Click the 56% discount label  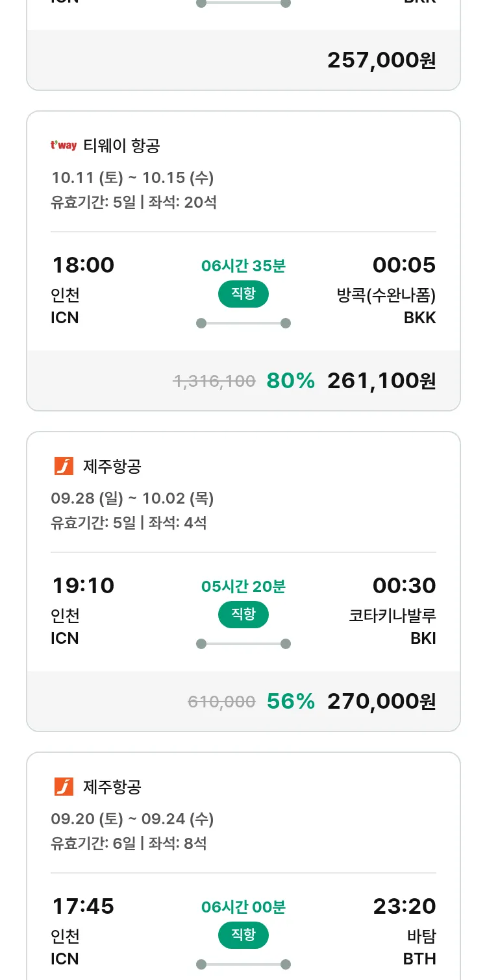click(x=291, y=702)
